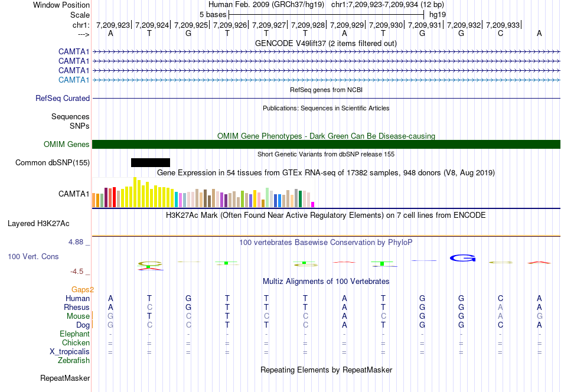The height and width of the screenshot is (392, 561).
Task: Click the black dbSNP variant block
Action: [x=150, y=162]
